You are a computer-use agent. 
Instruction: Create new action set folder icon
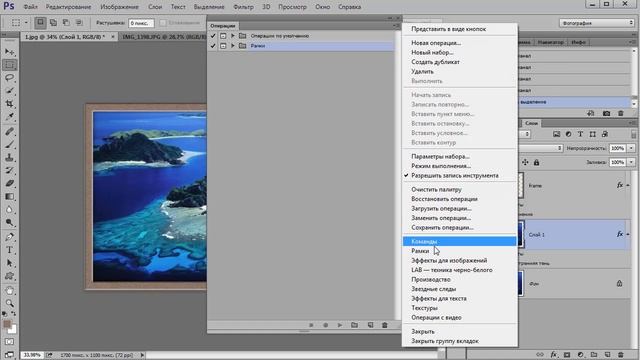[x=354, y=325]
